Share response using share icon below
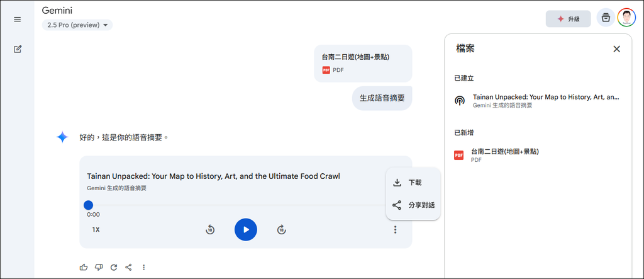 click(x=128, y=267)
